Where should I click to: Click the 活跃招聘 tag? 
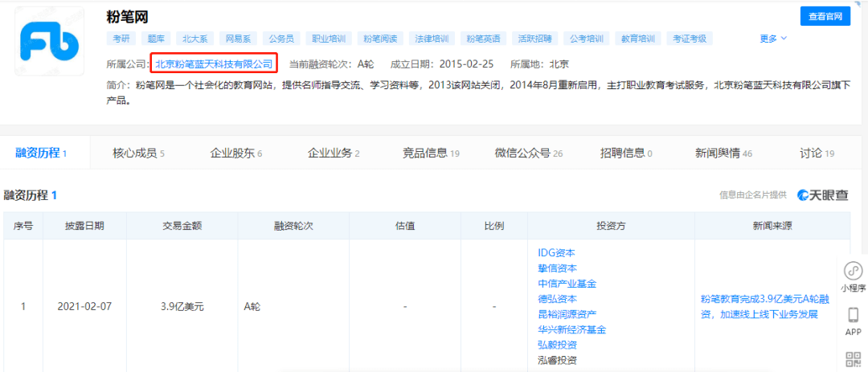coord(534,39)
